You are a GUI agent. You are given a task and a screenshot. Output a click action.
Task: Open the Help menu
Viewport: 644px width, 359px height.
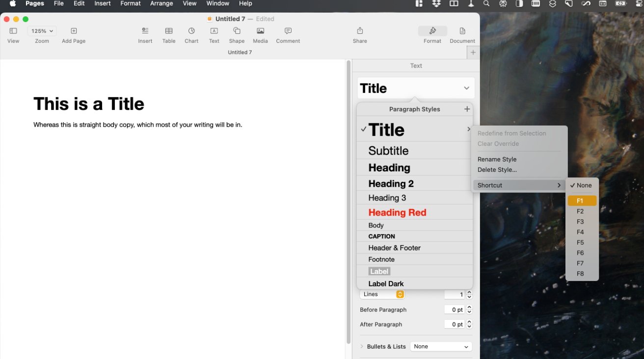click(x=245, y=3)
